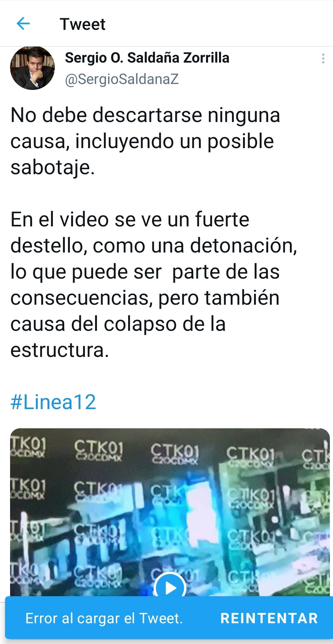
Task: Open Sergio Saldaña's profile picture
Action: pyautogui.click(x=32, y=68)
